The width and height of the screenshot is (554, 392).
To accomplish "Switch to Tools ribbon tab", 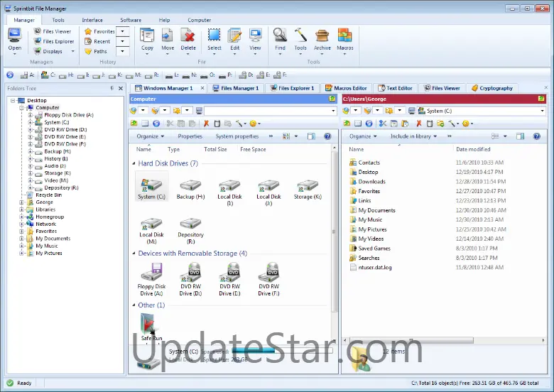I will click(x=58, y=20).
